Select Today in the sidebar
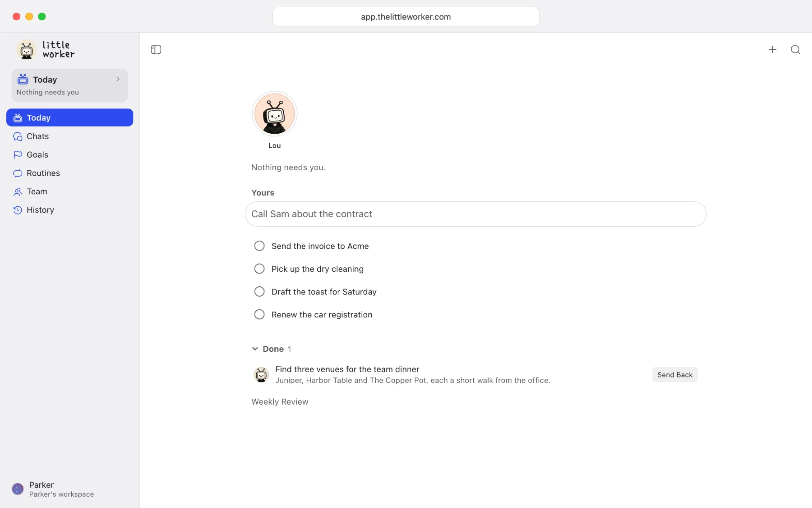 (x=70, y=118)
